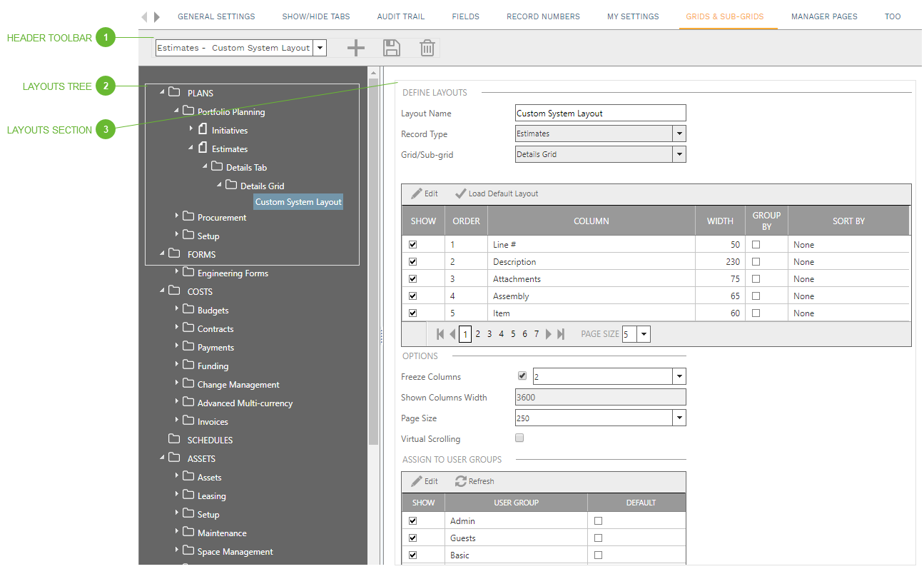The width and height of the screenshot is (924, 569).
Task: Click inside the Layout Name input field
Action: (x=600, y=113)
